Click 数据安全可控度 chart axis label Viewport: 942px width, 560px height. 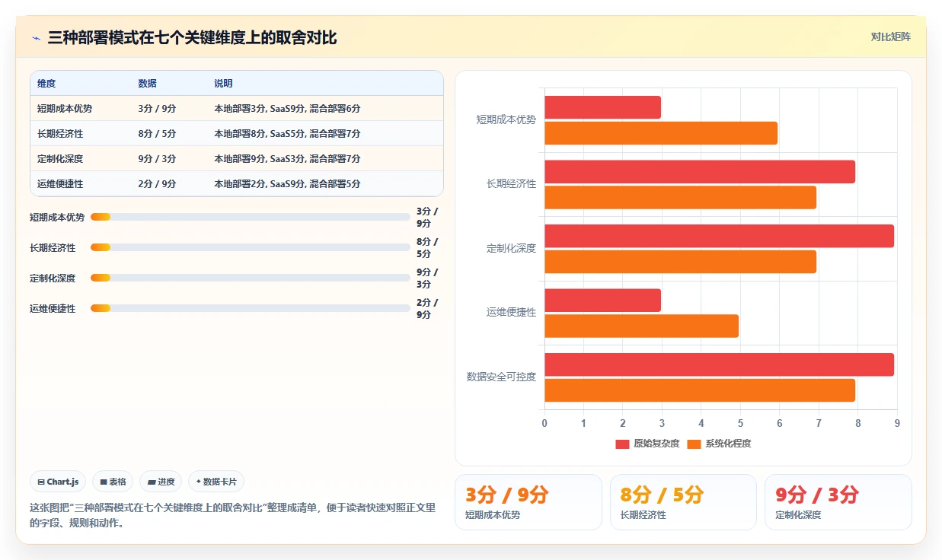tap(501, 377)
